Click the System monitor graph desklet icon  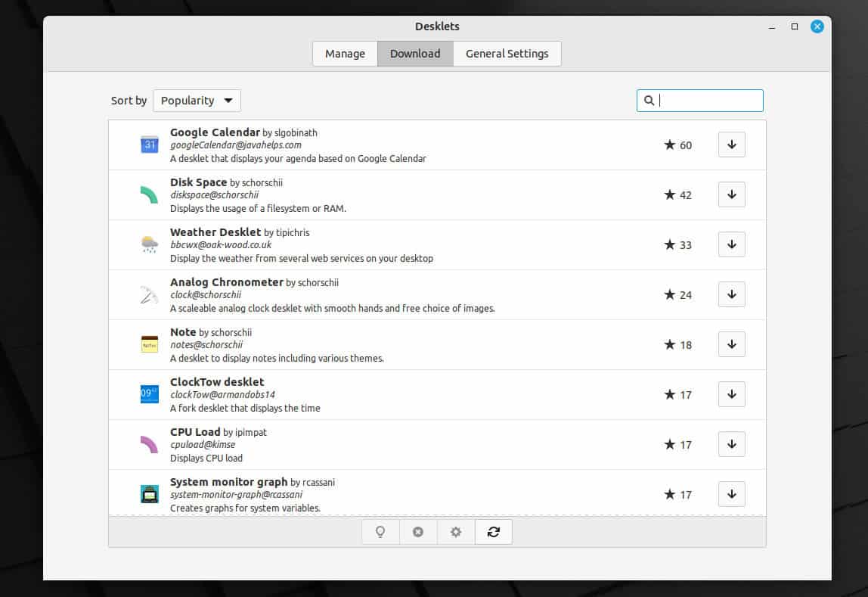pyautogui.click(x=150, y=494)
